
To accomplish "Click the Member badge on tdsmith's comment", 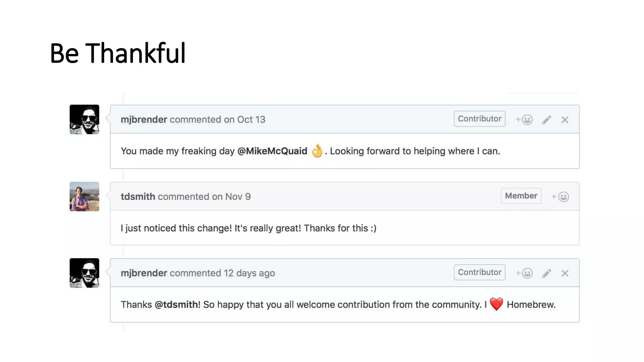I will tap(521, 196).
